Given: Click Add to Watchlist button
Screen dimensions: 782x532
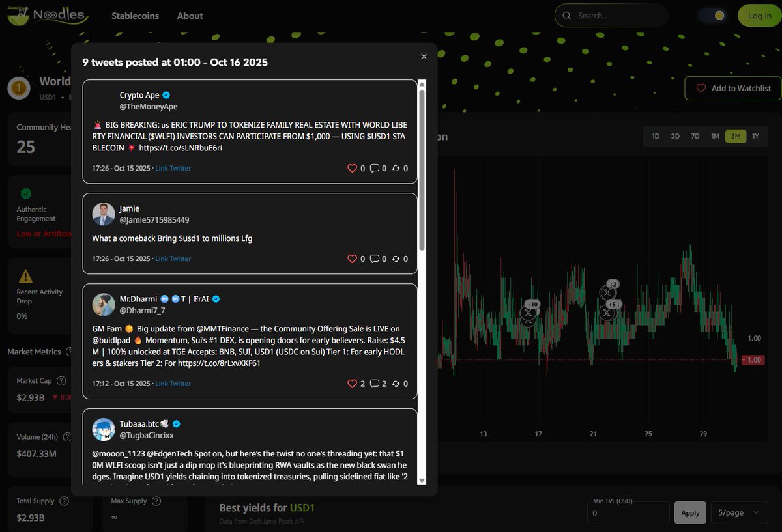Looking at the screenshot, I should coord(733,88).
